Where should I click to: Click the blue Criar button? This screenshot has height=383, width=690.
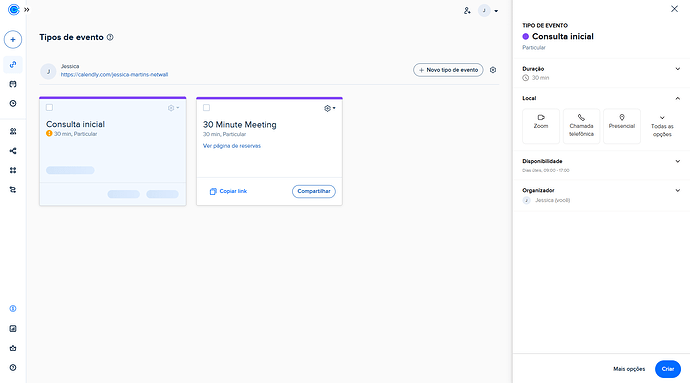(x=668, y=369)
